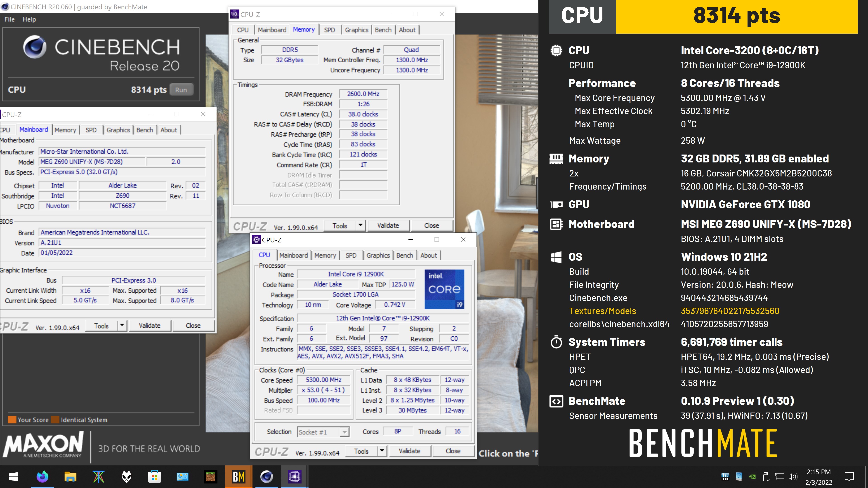The height and width of the screenshot is (488, 868).
Task: Click the Intel Core i9 logo badge
Action: (444, 289)
